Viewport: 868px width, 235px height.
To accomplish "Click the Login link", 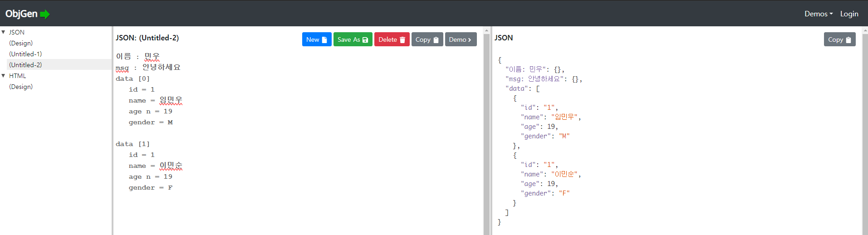I will [849, 14].
